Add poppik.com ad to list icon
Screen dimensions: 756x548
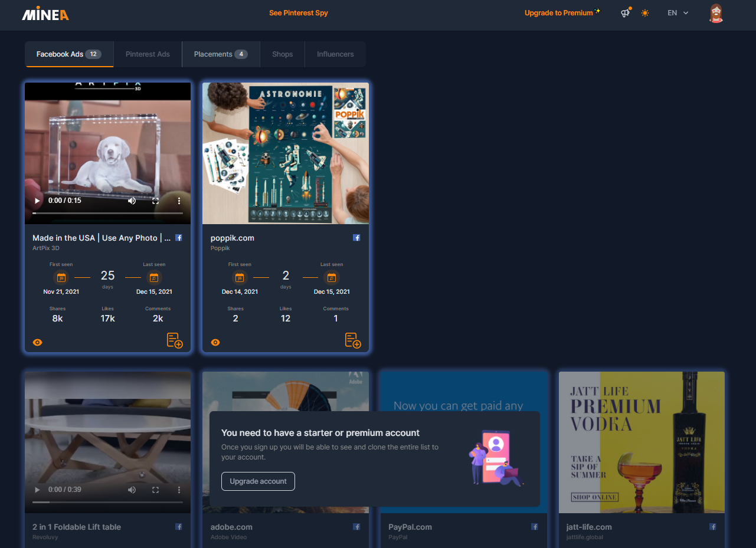pyautogui.click(x=353, y=340)
